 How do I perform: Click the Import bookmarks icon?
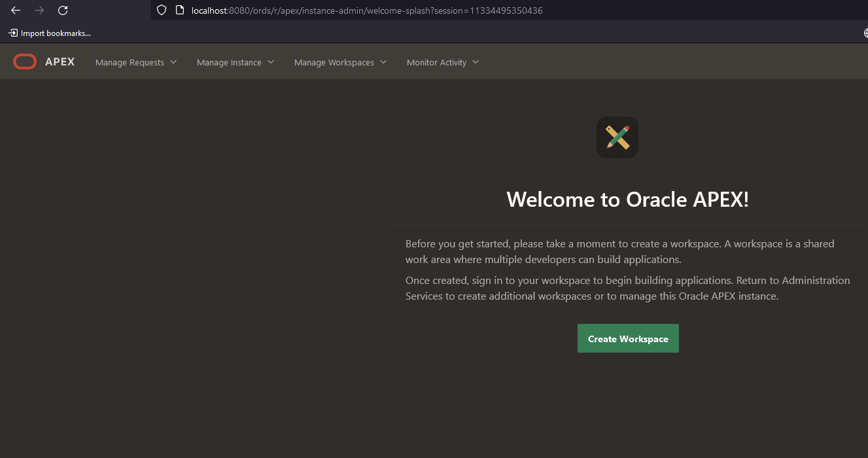[13, 33]
